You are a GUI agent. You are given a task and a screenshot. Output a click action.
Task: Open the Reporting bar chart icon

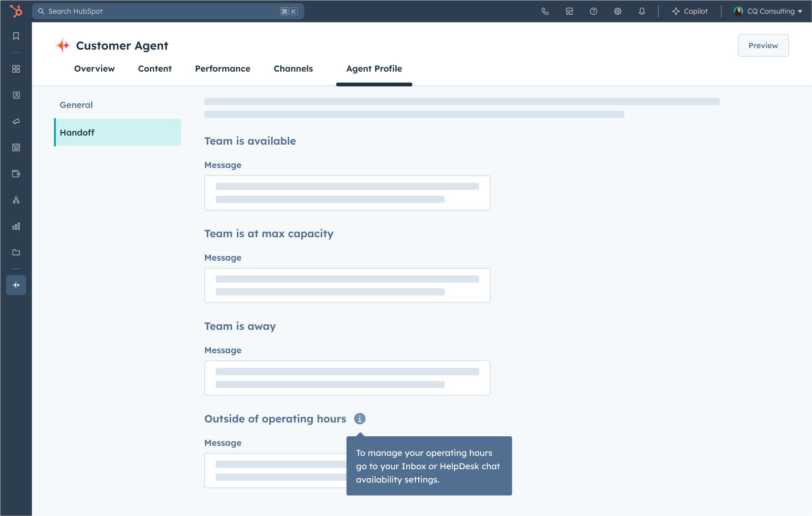click(x=16, y=226)
